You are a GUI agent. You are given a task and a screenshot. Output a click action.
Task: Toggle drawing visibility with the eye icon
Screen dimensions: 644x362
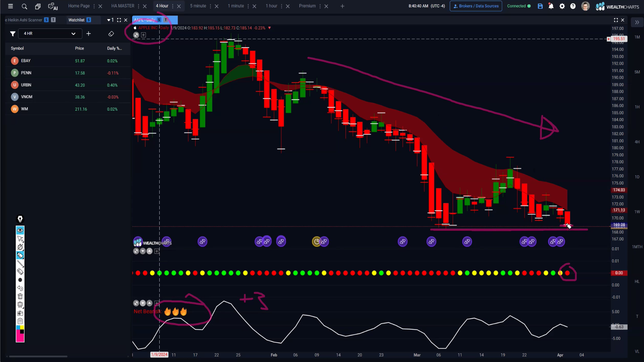pos(20,230)
